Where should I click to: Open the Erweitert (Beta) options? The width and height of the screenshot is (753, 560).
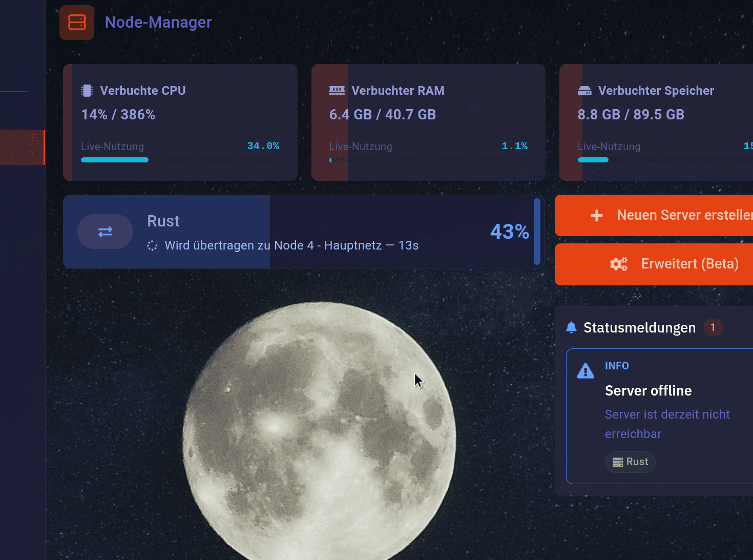pyautogui.click(x=654, y=264)
